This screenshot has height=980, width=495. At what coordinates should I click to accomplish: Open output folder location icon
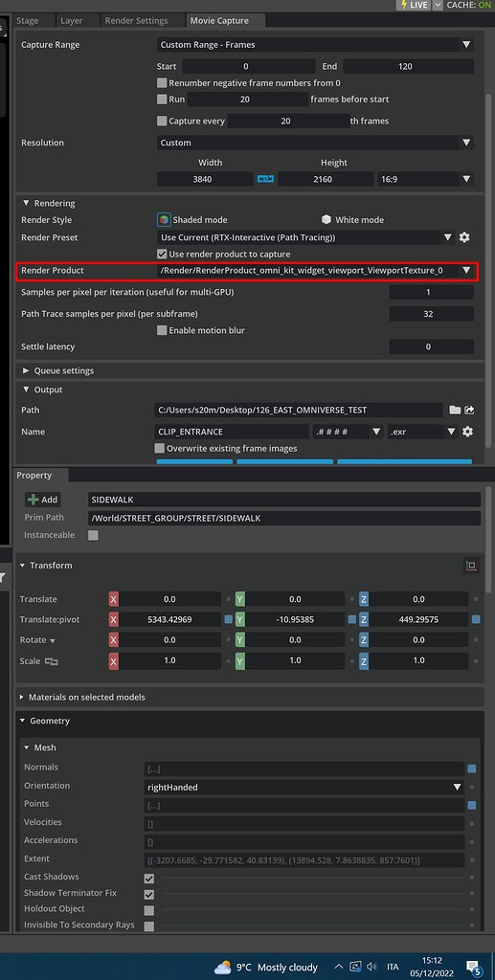(x=469, y=410)
